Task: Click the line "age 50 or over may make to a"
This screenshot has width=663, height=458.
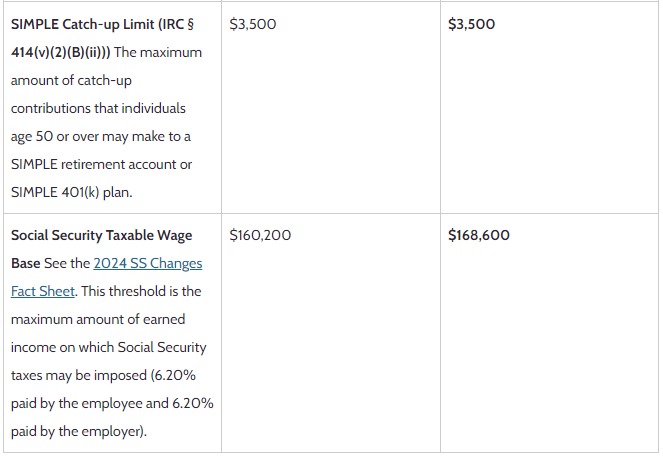Action: [x=100, y=135]
